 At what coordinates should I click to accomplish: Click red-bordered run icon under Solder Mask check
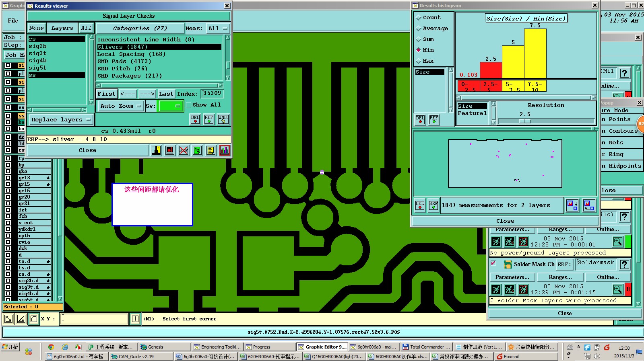[523, 289]
